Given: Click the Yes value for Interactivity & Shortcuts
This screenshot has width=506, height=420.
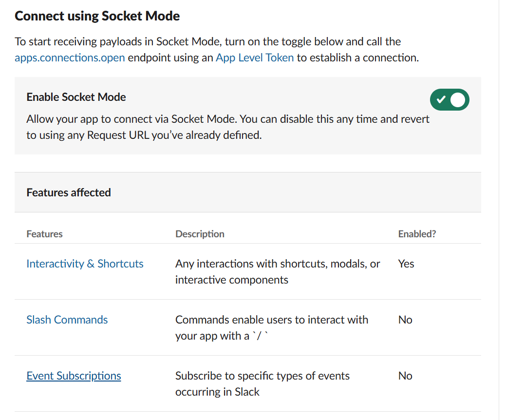Looking at the screenshot, I should tap(406, 264).
